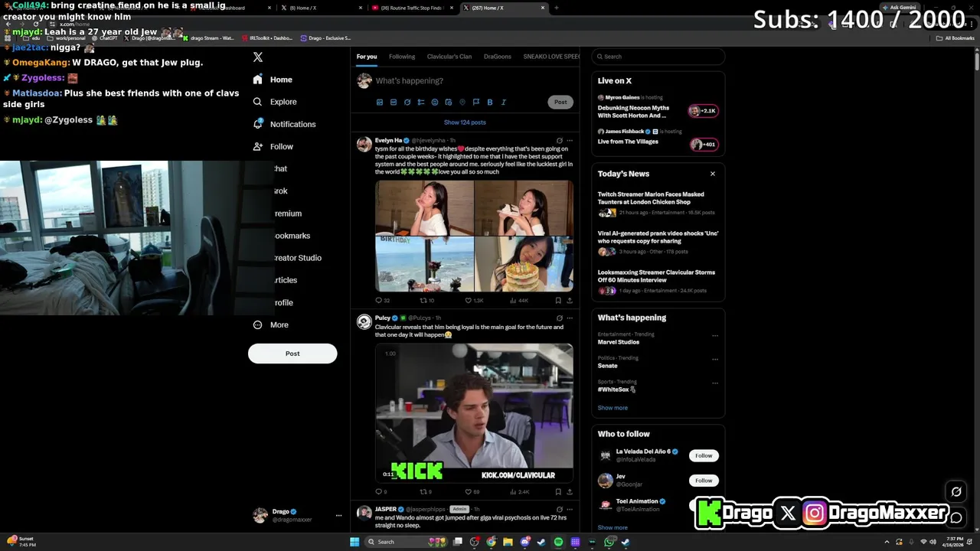Open messages floating button bottom right
The height and width of the screenshot is (551, 980).
click(x=956, y=518)
